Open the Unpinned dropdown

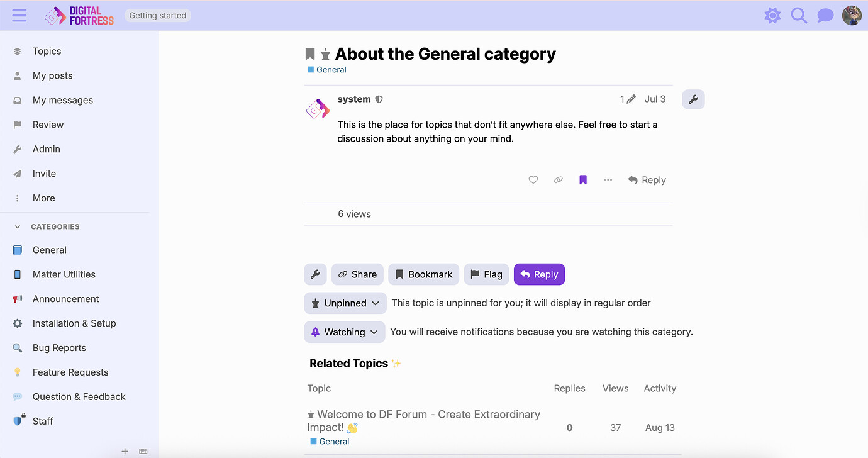click(x=345, y=303)
